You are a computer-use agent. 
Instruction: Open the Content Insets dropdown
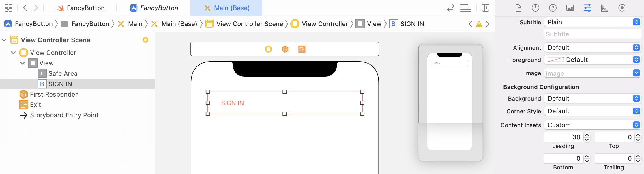(x=592, y=125)
